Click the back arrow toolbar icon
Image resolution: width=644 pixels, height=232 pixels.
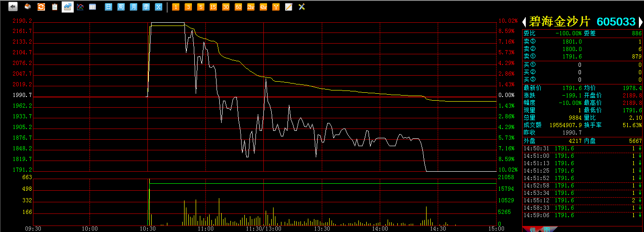click(13, 7)
